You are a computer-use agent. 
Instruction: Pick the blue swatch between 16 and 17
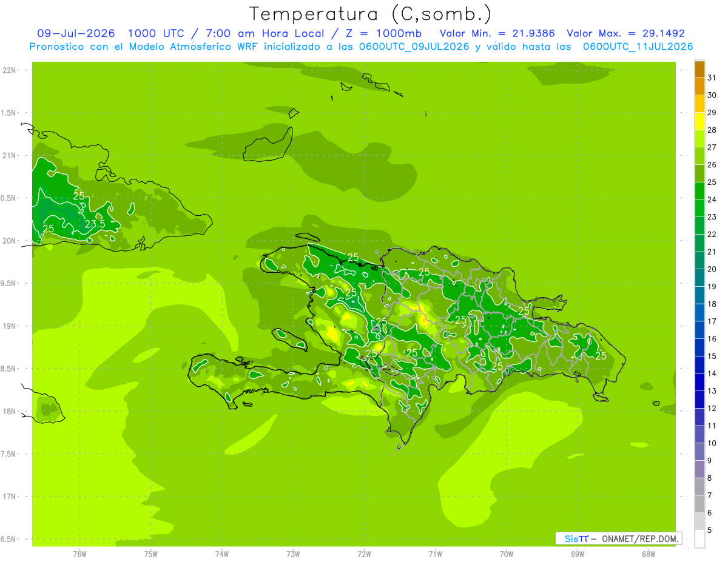(699, 330)
